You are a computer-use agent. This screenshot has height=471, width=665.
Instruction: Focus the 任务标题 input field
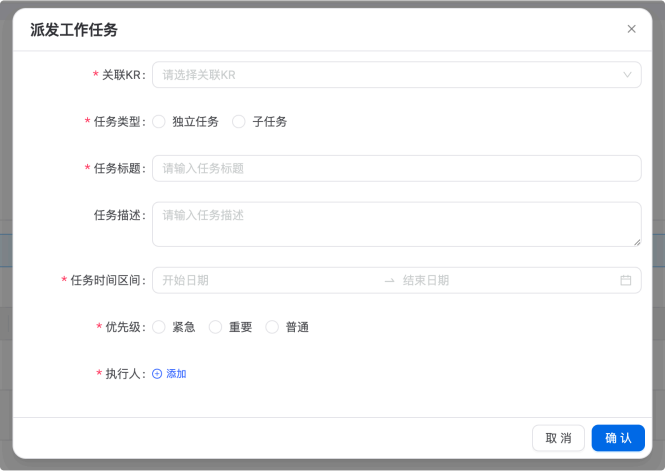point(396,168)
